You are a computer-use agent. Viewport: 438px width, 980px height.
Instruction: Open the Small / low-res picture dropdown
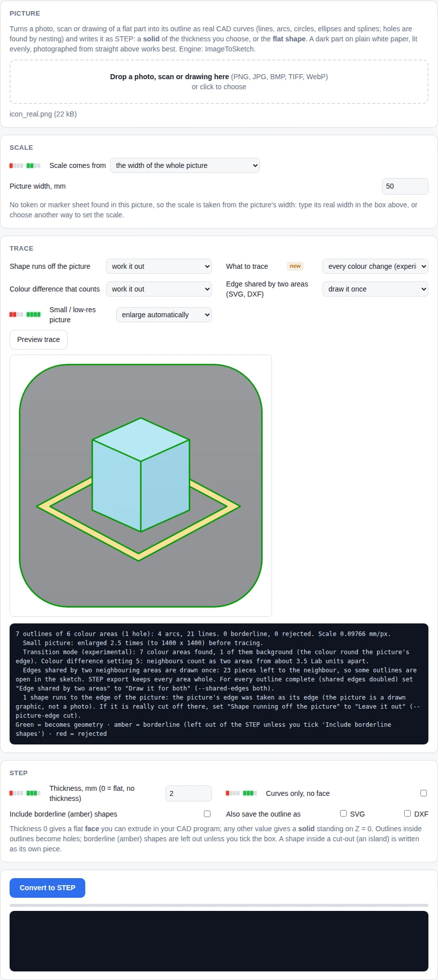(x=164, y=315)
